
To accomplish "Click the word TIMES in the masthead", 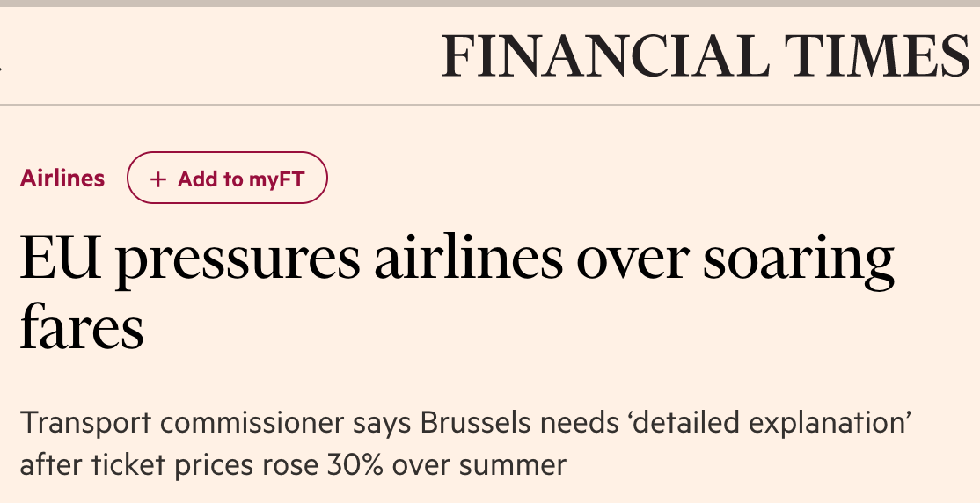I will coord(877,55).
